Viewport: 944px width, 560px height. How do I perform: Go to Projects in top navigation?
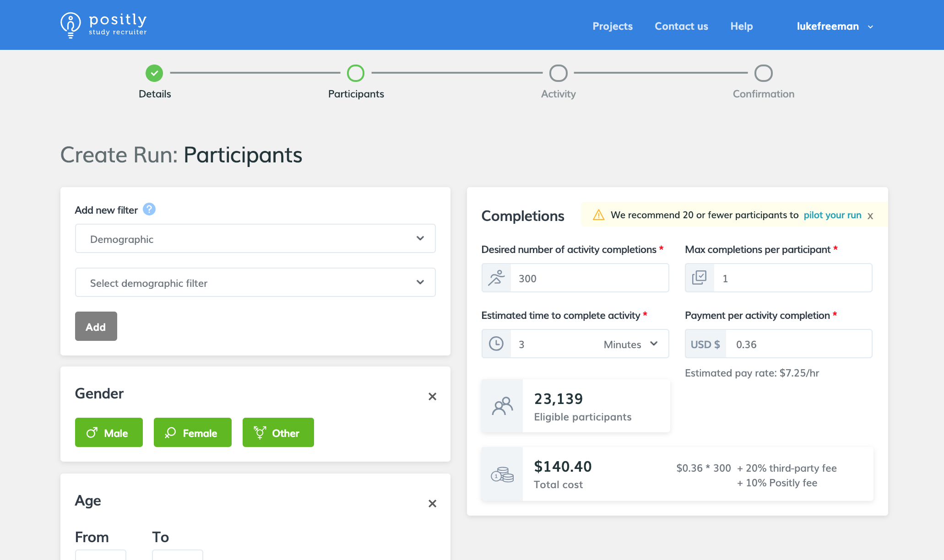pyautogui.click(x=613, y=26)
